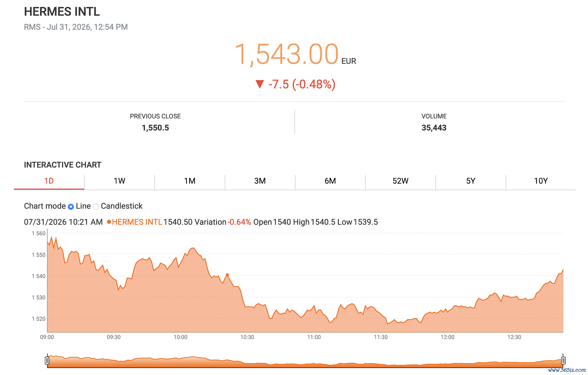The height and width of the screenshot is (375, 588).
Task: Show the 10Y chart range
Action: pos(541,181)
